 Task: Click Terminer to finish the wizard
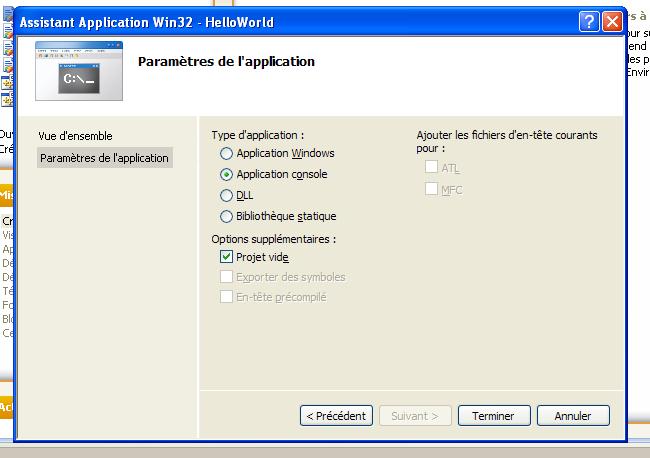pos(493,415)
